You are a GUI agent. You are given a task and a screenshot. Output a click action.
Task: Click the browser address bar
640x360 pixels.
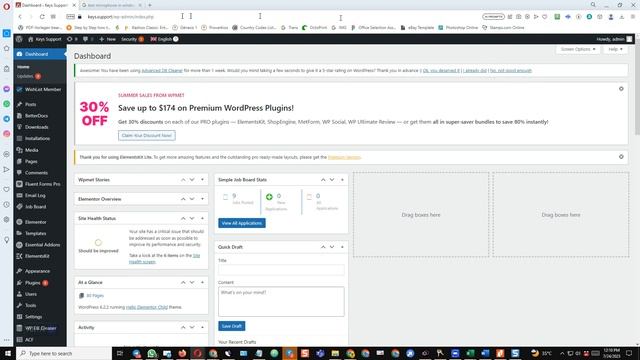click(x=273, y=17)
